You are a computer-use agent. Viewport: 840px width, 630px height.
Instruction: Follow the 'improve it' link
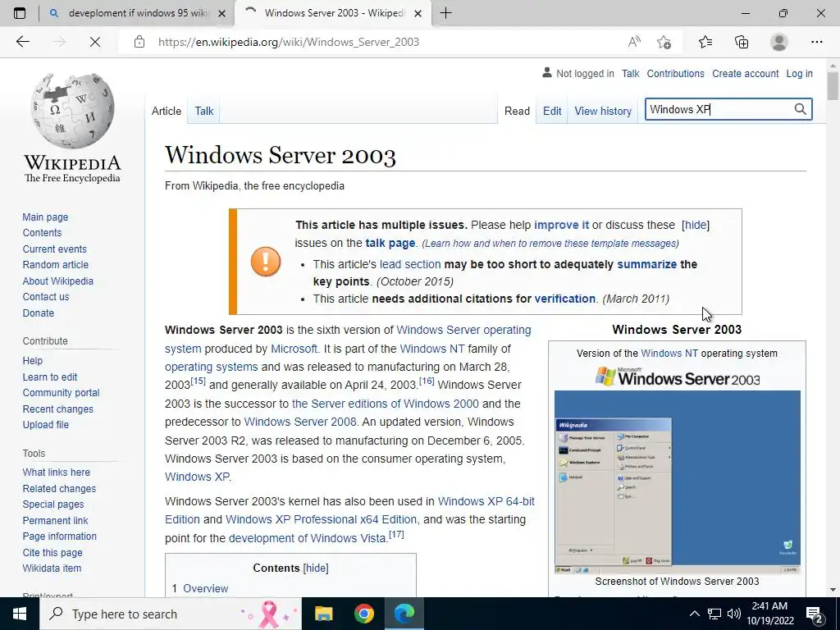coord(561,225)
